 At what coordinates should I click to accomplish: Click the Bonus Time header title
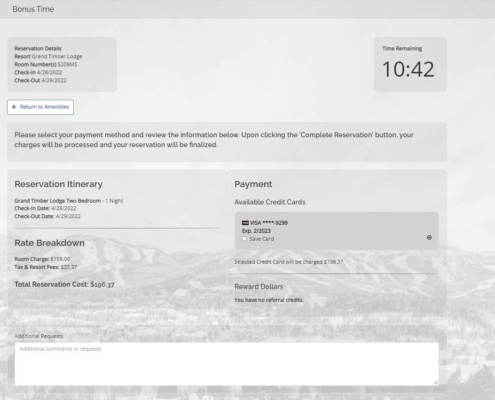pyautogui.click(x=33, y=9)
